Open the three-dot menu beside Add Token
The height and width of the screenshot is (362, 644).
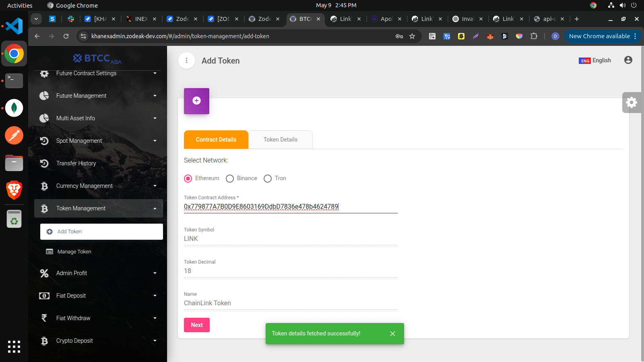point(186,61)
